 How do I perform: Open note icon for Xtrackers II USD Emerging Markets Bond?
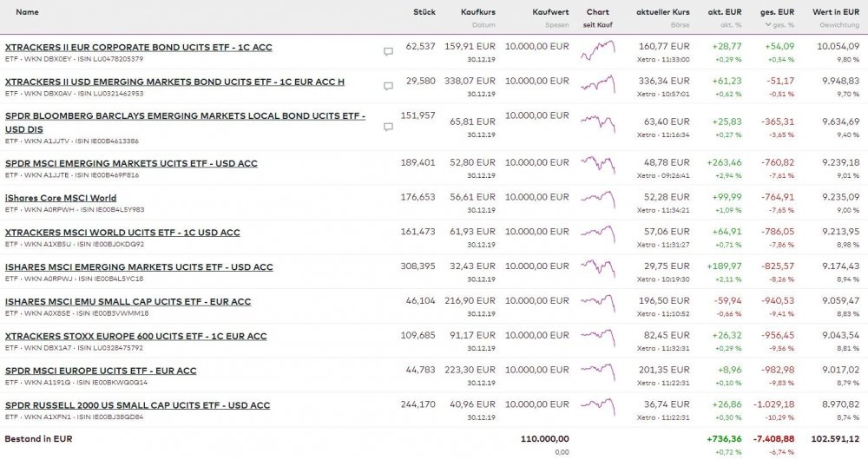coord(388,86)
